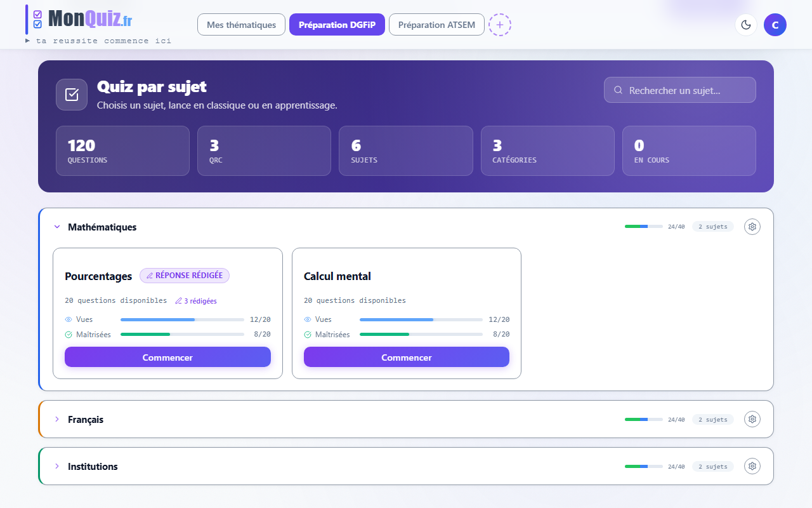
Task: Click the 3 rédigées link in Pourcentages
Action: (x=196, y=301)
